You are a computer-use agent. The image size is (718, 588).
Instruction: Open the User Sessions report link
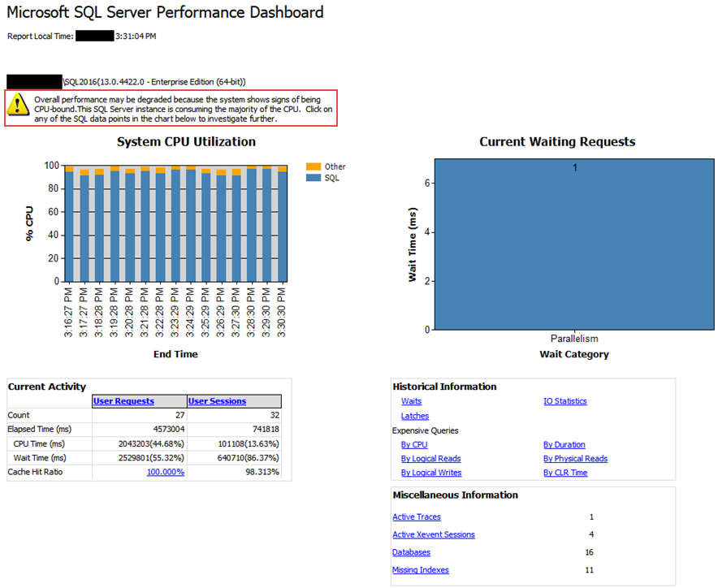(217, 401)
